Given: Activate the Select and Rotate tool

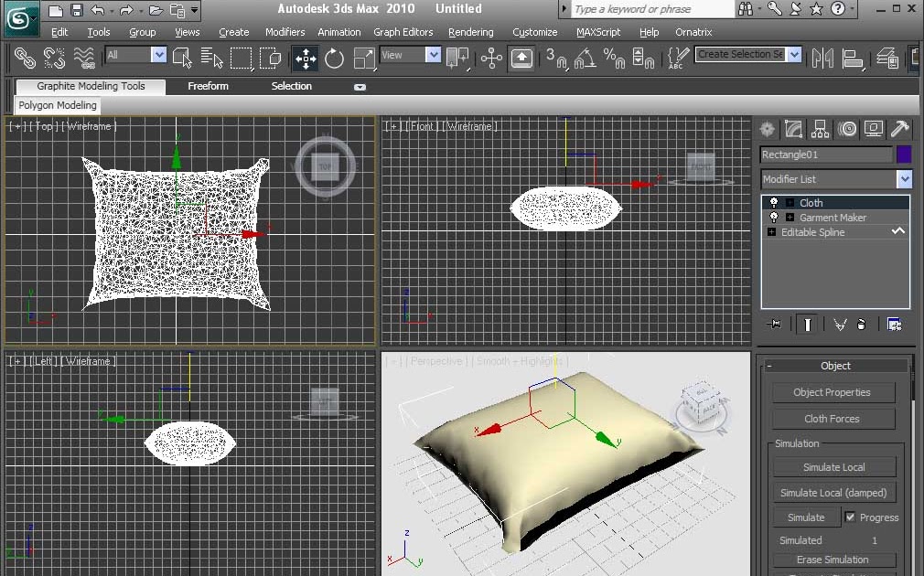Looking at the screenshot, I should (x=334, y=59).
